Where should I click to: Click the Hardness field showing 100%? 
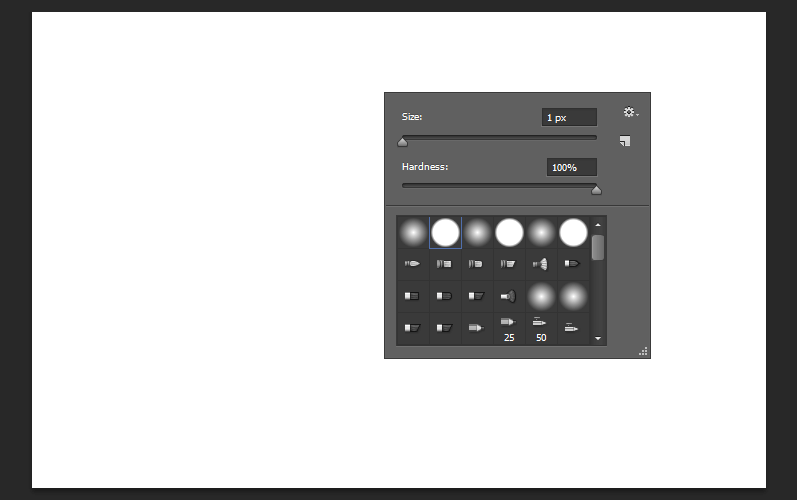click(x=572, y=167)
